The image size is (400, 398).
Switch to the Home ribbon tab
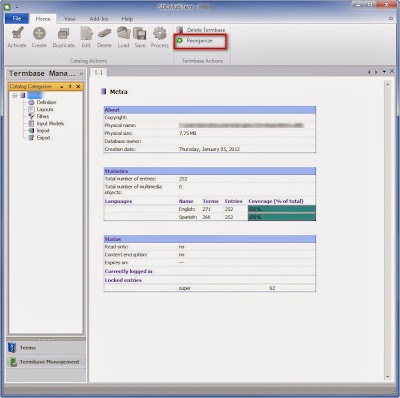tap(43, 19)
